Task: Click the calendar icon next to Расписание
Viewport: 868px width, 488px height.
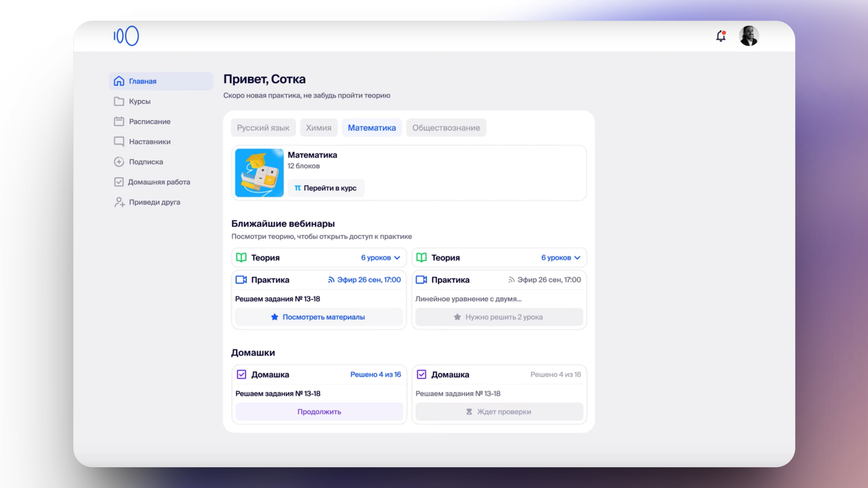Action: tap(119, 121)
